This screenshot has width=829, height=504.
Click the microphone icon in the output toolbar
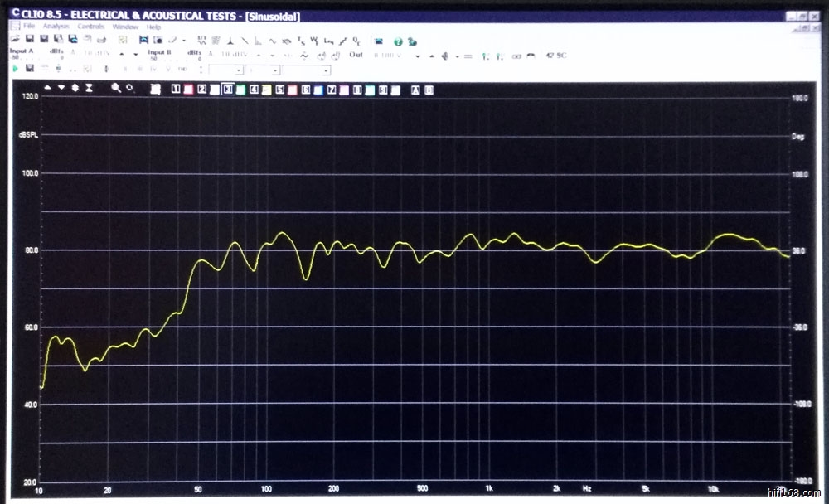coord(444,56)
